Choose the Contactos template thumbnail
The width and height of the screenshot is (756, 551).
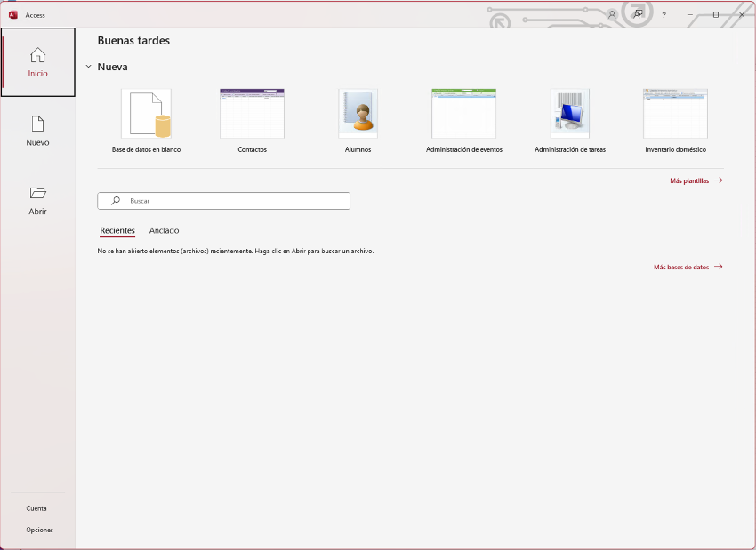pyautogui.click(x=252, y=114)
